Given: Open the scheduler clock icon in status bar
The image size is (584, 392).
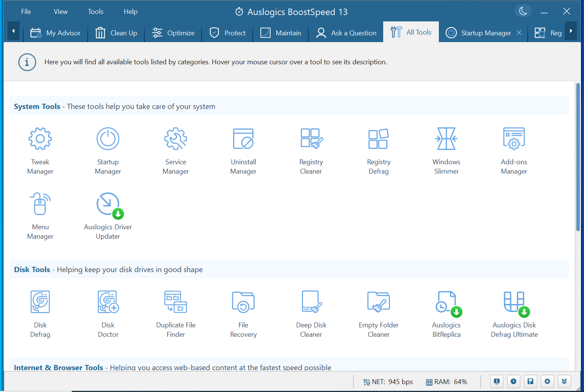Looking at the screenshot, I should click(x=513, y=381).
